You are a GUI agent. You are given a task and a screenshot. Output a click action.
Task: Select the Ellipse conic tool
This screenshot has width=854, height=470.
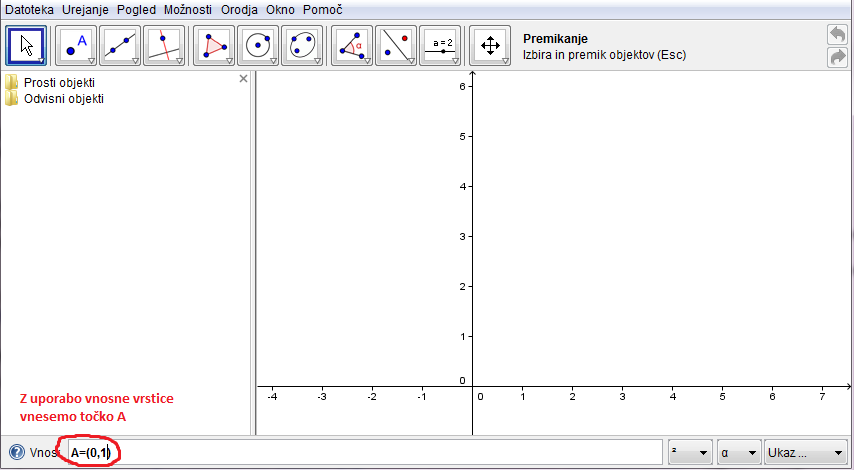click(302, 45)
